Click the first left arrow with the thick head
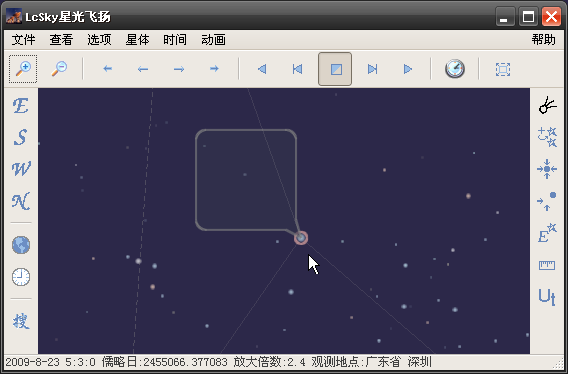Image resolution: width=568 pixels, height=374 pixels. pos(108,68)
